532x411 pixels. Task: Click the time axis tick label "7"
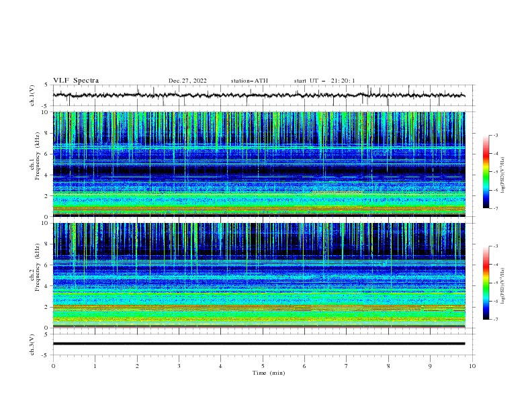click(347, 366)
